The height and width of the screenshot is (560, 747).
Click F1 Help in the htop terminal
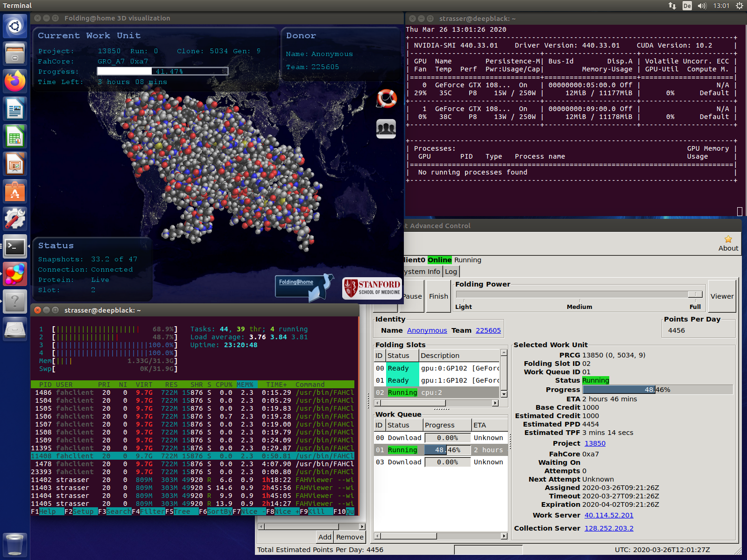[x=48, y=511]
